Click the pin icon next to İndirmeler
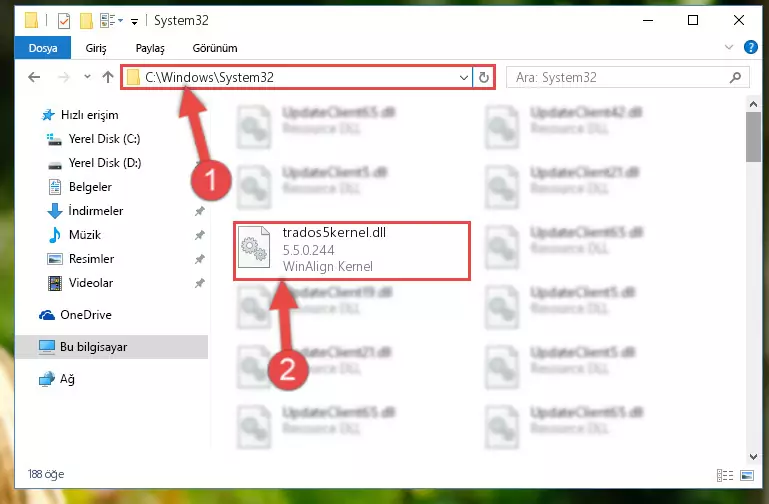Screen dimensions: 769x504 pos(200,211)
